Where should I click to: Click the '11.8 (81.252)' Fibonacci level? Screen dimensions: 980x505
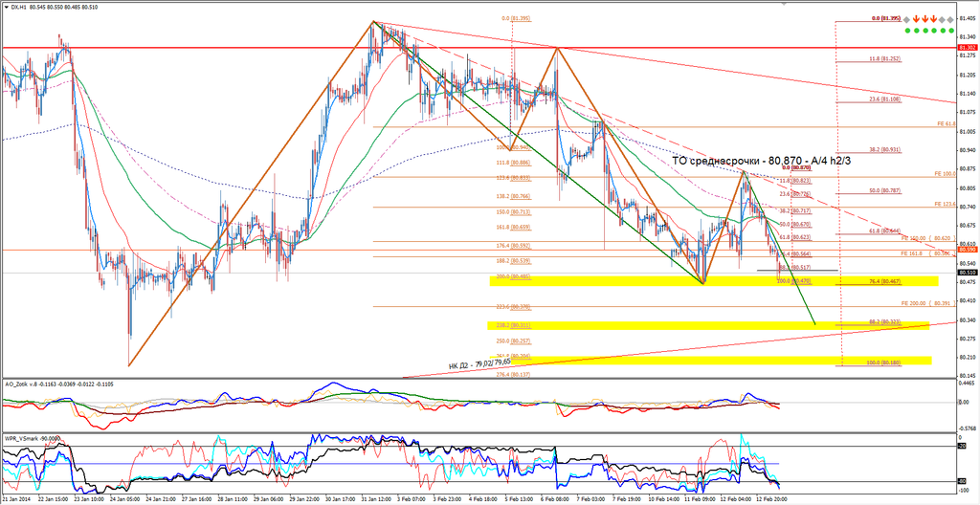pos(885,58)
